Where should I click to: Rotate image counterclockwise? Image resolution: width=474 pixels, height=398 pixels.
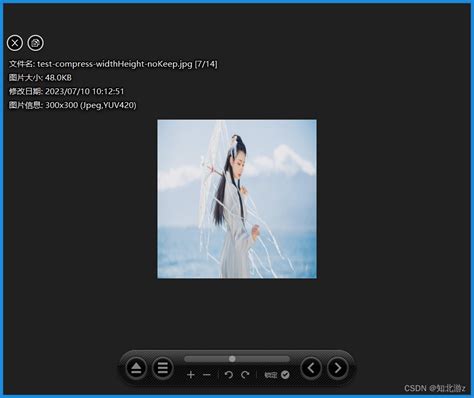coord(229,375)
